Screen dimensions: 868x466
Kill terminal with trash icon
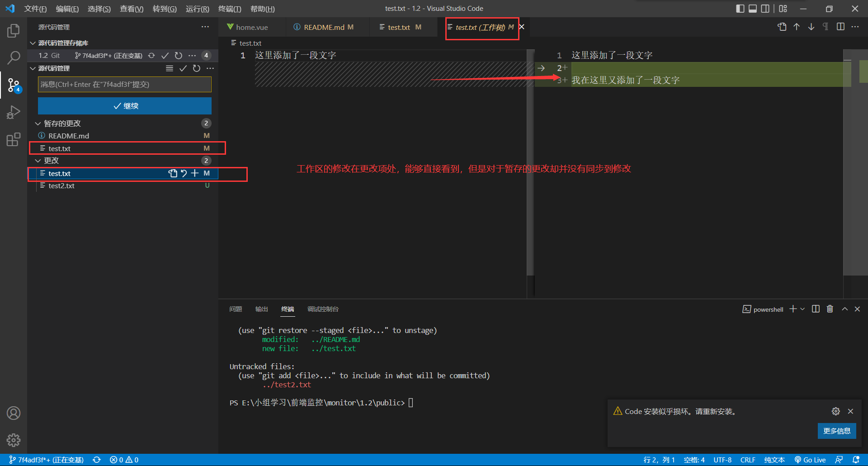click(x=830, y=309)
